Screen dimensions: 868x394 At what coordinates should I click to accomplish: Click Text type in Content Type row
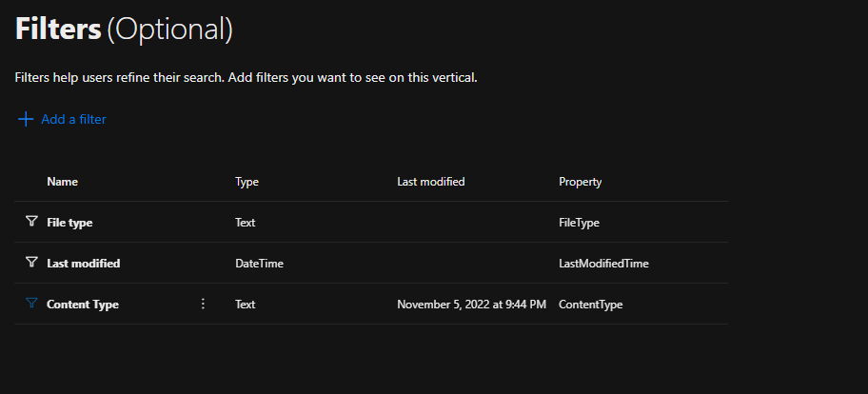click(x=246, y=305)
